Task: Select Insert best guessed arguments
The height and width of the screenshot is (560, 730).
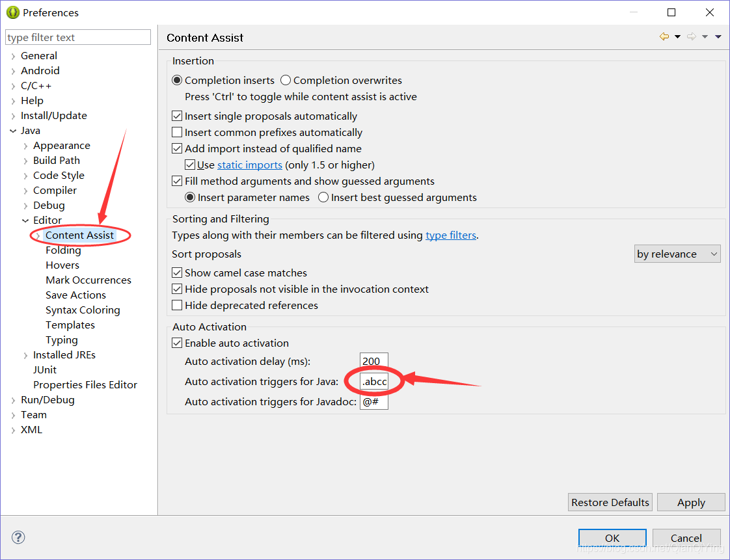Action: click(x=323, y=197)
